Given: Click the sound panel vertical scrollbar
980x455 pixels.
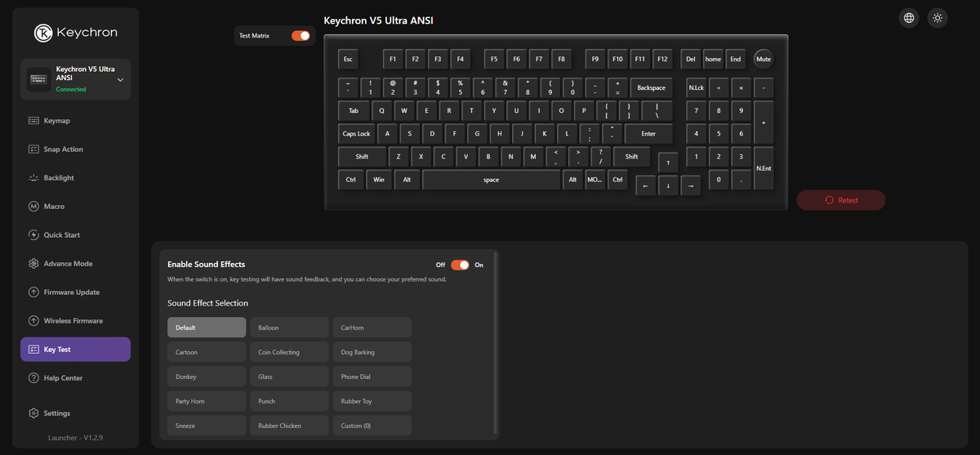Looking at the screenshot, I should point(495,343).
